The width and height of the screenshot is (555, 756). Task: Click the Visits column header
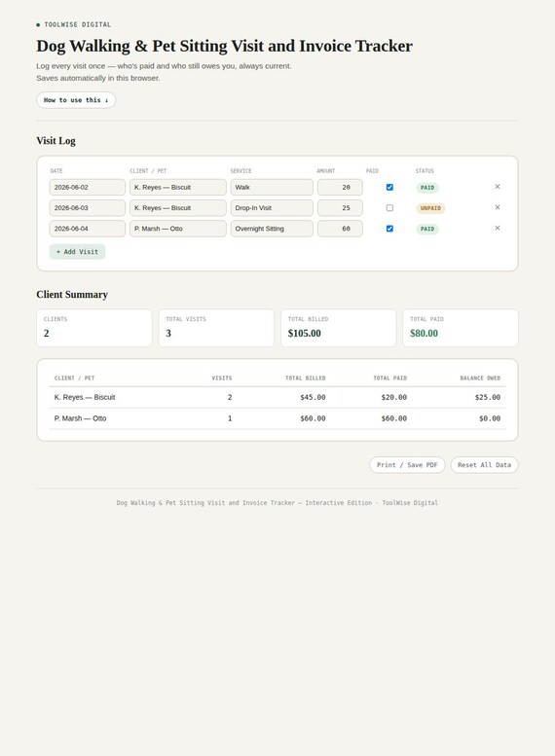click(222, 378)
